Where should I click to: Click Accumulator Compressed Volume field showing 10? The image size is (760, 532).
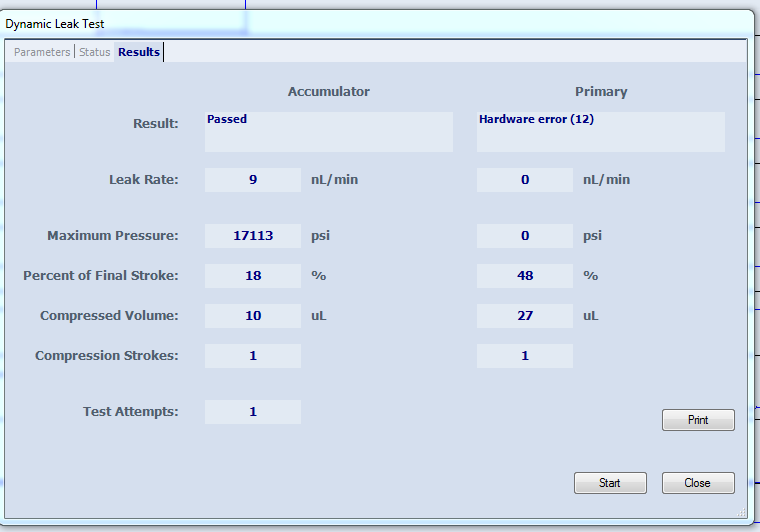point(253,316)
